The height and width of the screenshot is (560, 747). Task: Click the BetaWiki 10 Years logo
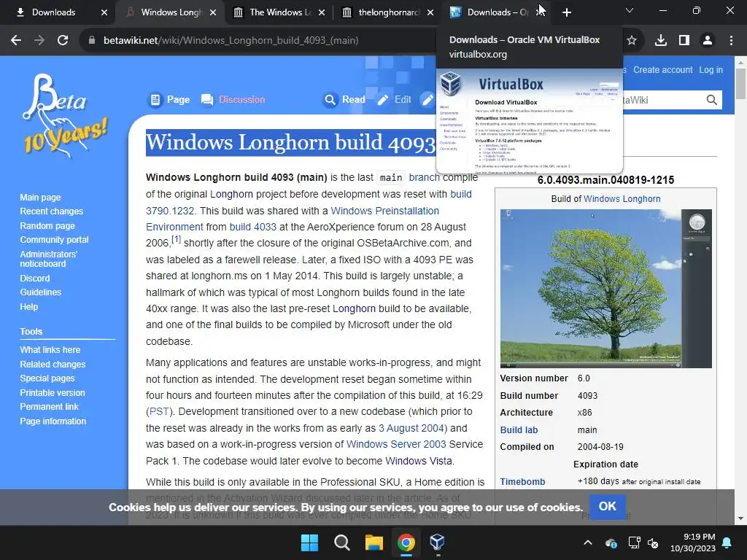click(x=65, y=115)
